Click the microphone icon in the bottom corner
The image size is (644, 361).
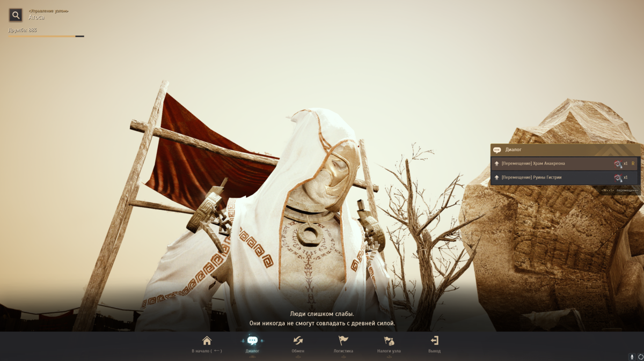point(632,357)
